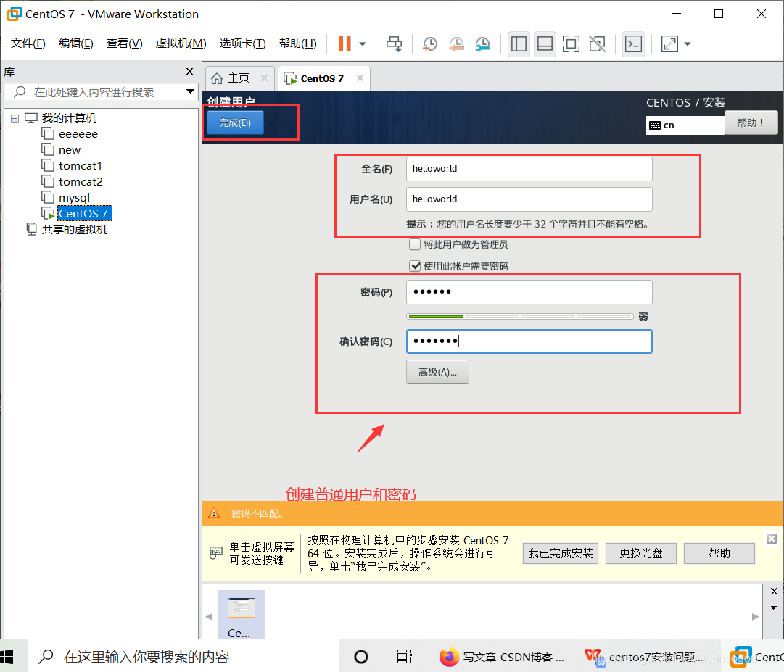The height and width of the screenshot is (672, 784).
Task: Open the snapshot manager icon
Action: (x=482, y=44)
